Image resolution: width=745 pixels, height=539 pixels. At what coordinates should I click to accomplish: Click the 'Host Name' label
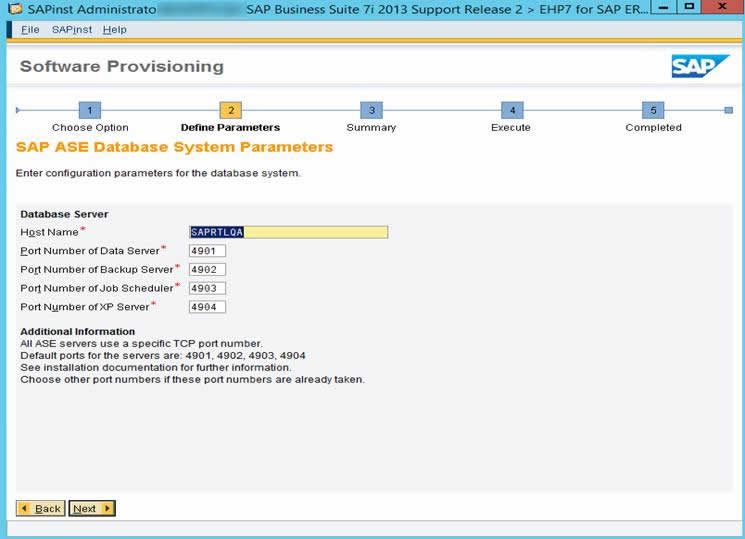point(49,232)
